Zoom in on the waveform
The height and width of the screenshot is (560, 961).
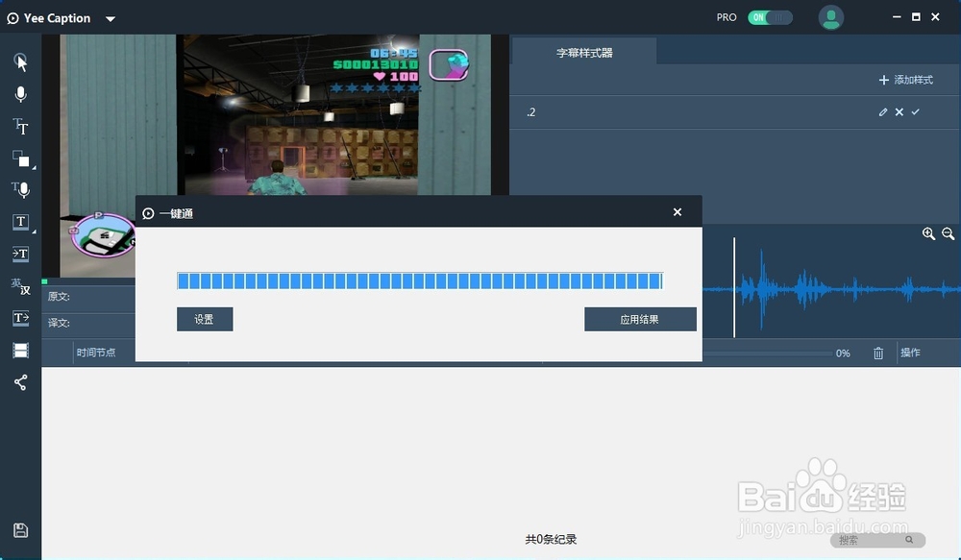pos(928,233)
